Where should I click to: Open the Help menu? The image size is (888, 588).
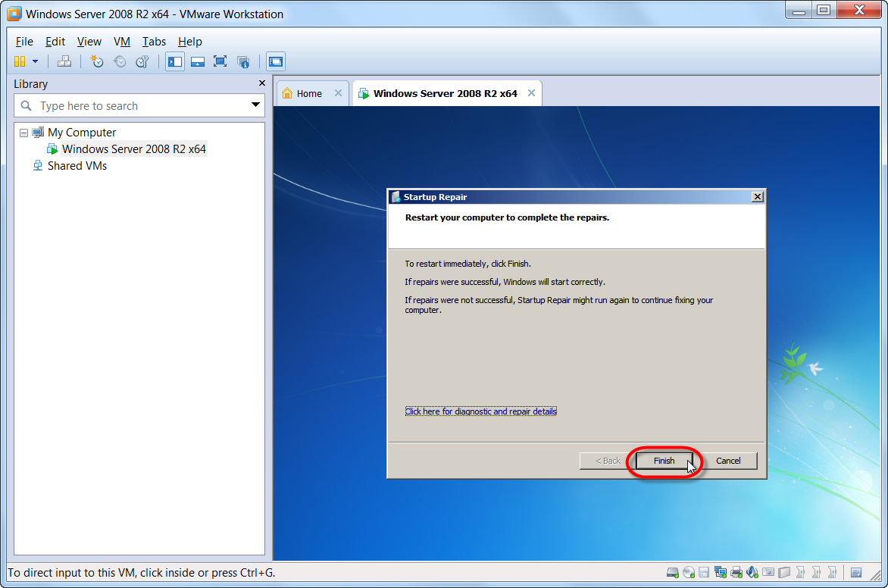point(189,42)
